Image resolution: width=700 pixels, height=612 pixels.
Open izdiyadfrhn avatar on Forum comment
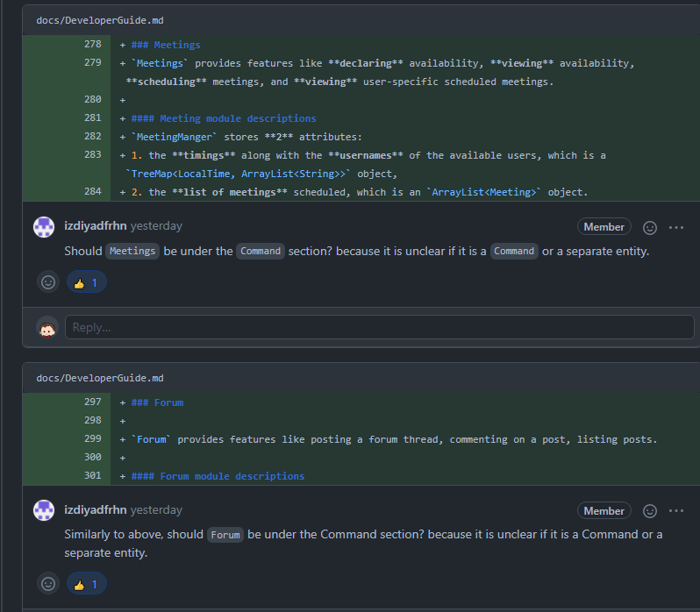coord(44,510)
